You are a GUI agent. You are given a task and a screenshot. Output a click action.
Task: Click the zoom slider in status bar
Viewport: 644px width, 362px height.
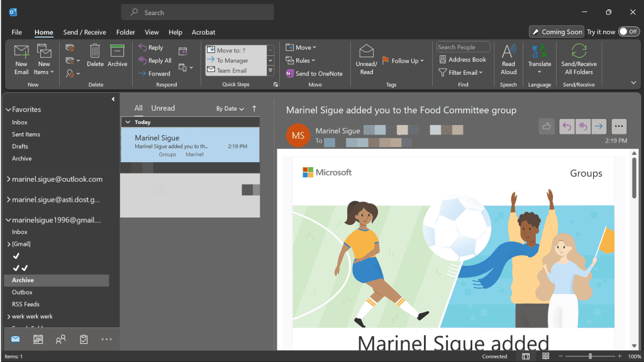tap(589, 356)
